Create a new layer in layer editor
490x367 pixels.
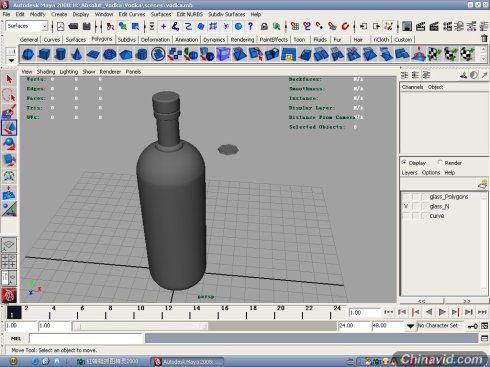pos(482,184)
